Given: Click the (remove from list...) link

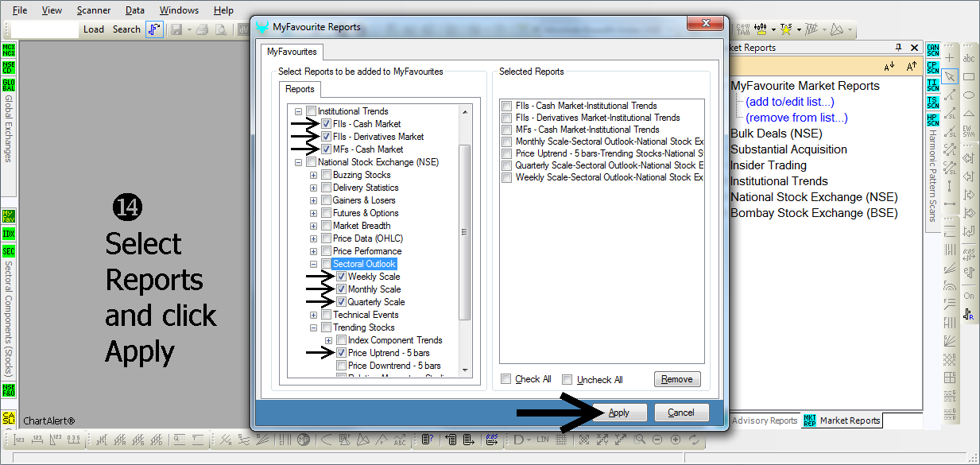Looking at the screenshot, I should (x=796, y=118).
